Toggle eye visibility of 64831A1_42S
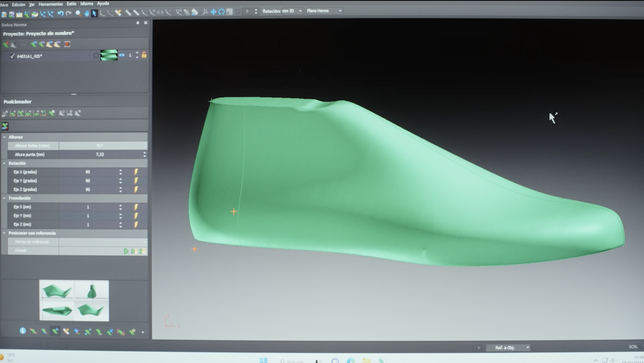 (122, 55)
